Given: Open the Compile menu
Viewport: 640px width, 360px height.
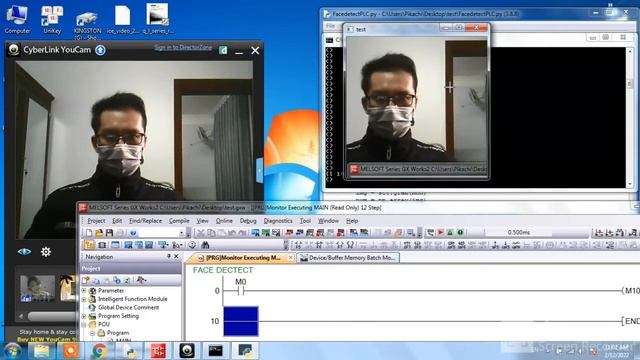Looking at the screenshot, I should coord(179,221).
